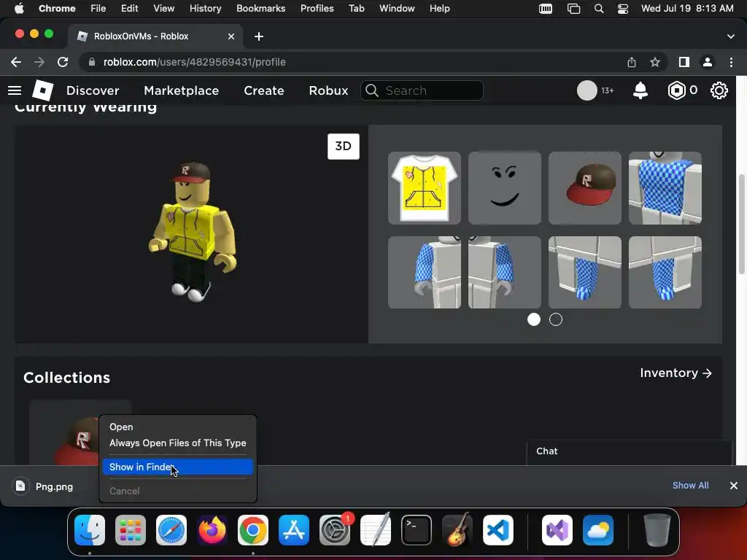Choose Show in Finder menu entry

178,467
